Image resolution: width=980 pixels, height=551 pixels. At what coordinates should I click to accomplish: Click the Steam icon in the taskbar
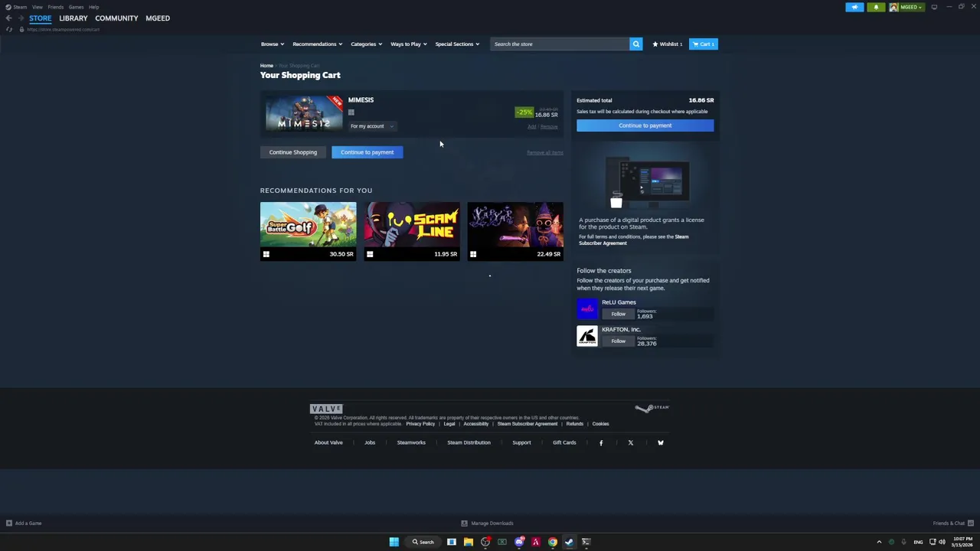[x=569, y=542]
